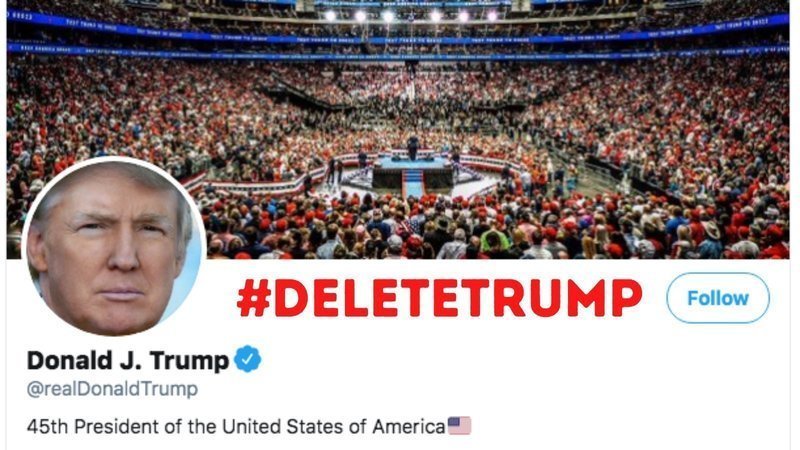Open the rally crowd banner image

point(398,130)
